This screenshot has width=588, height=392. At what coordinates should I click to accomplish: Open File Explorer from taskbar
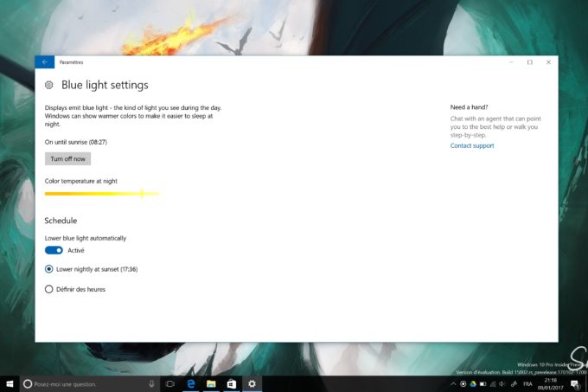click(x=211, y=383)
